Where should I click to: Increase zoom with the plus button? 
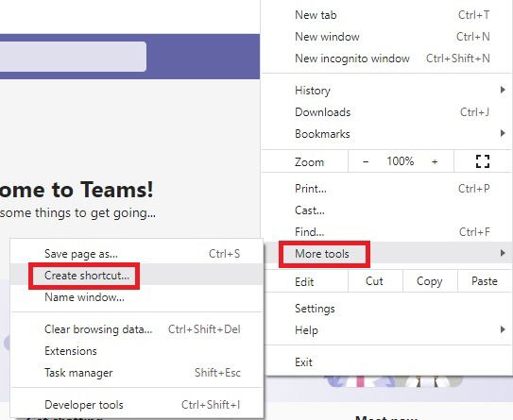click(x=435, y=161)
